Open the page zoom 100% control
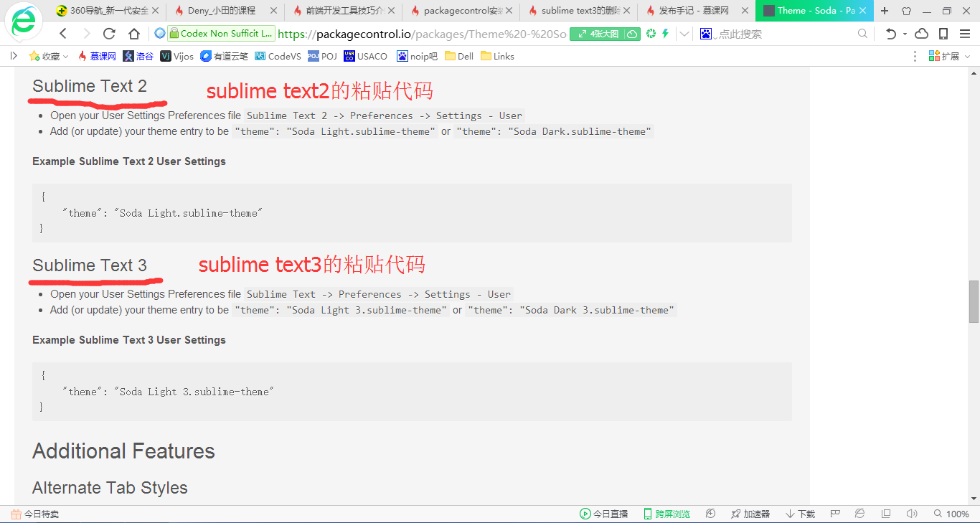 [951, 514]
